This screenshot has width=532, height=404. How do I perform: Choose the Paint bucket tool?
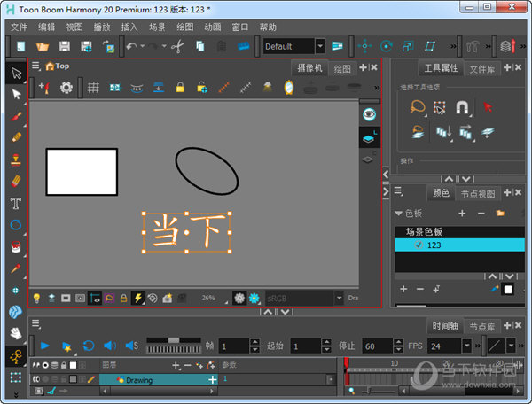(16, 246)
